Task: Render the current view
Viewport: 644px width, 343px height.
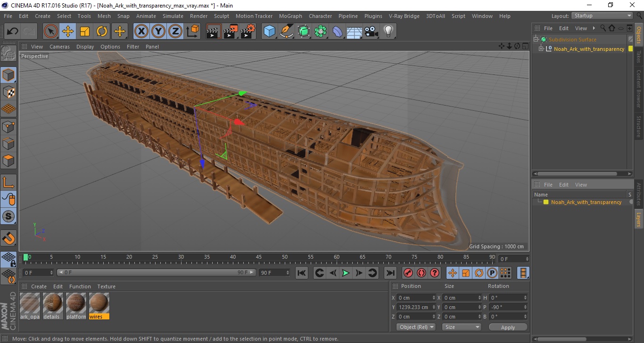Action: [x=214, y=32]
